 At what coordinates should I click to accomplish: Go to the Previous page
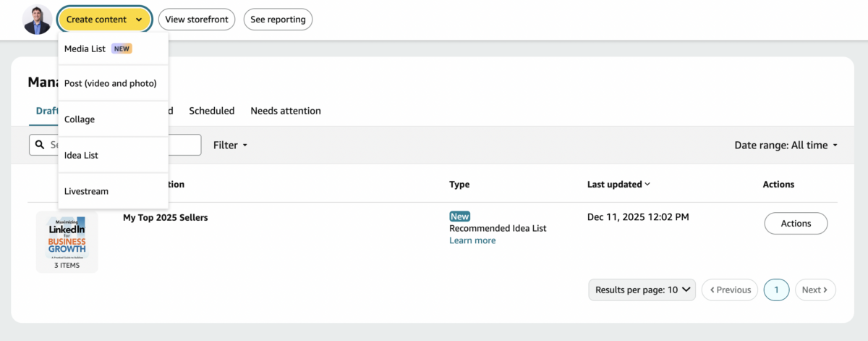coord(730,290)
